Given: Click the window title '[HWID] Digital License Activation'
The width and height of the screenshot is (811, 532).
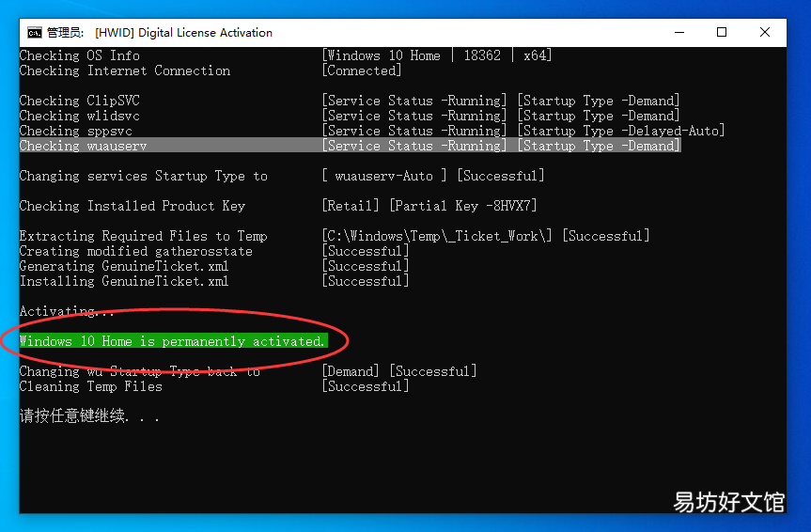Looking at the screenshot, I should 183,33.
